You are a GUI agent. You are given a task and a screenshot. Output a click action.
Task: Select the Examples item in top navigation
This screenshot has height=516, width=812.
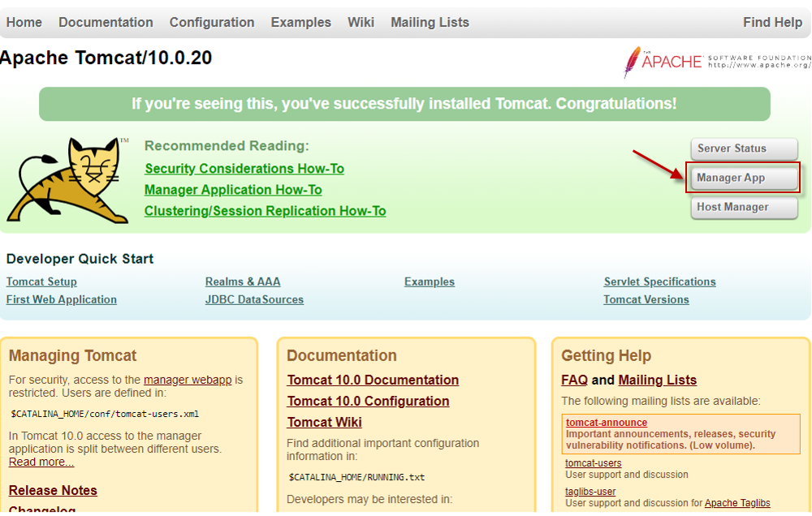click(301, 22)
